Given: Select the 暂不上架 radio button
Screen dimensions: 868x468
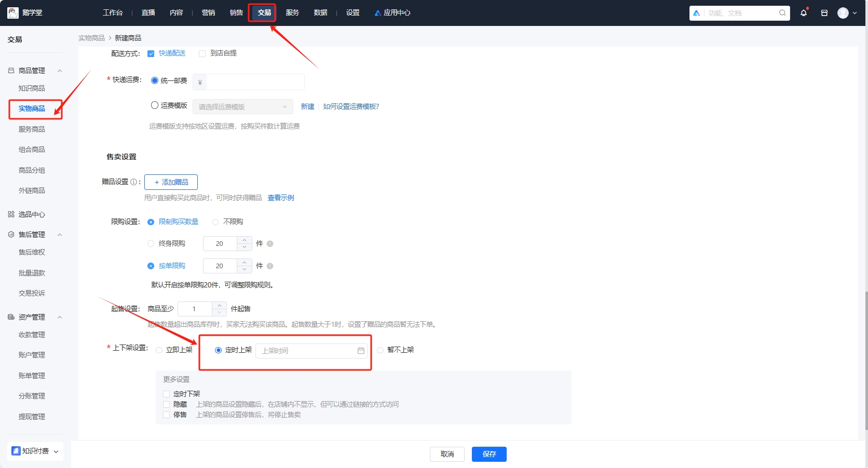Looking at the screenshot, I should point(379,350).
